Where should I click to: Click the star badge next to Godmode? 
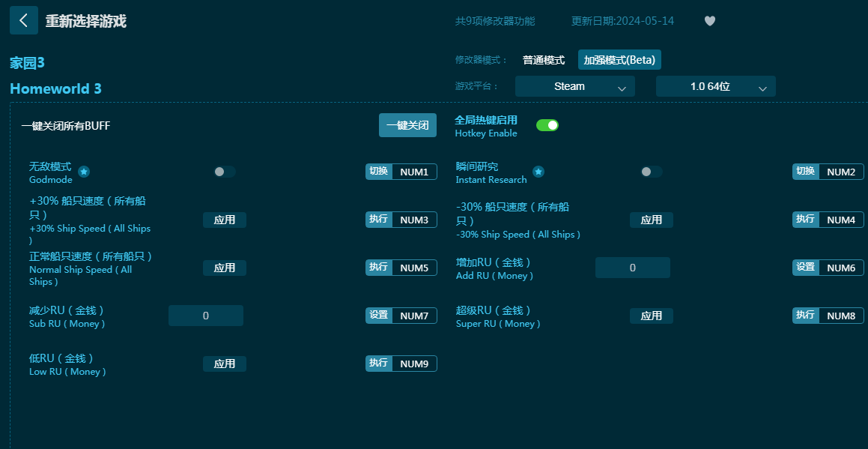pyautogui.click(x=84, y=172)
